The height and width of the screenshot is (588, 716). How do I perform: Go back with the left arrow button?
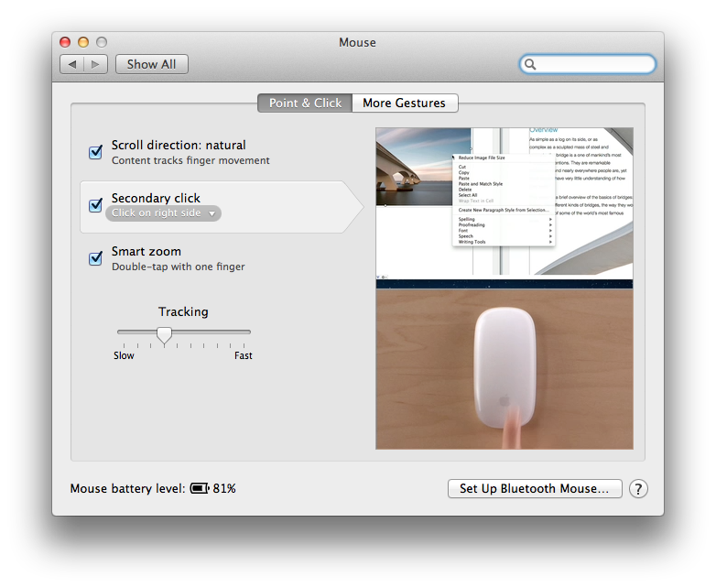click(72, 64)
